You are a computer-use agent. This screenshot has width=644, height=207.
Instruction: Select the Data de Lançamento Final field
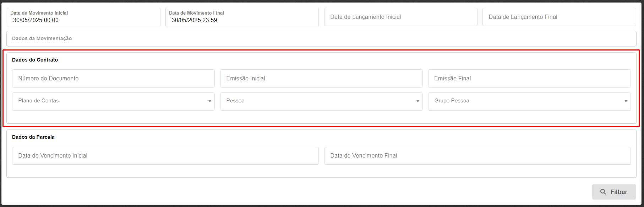559,17
